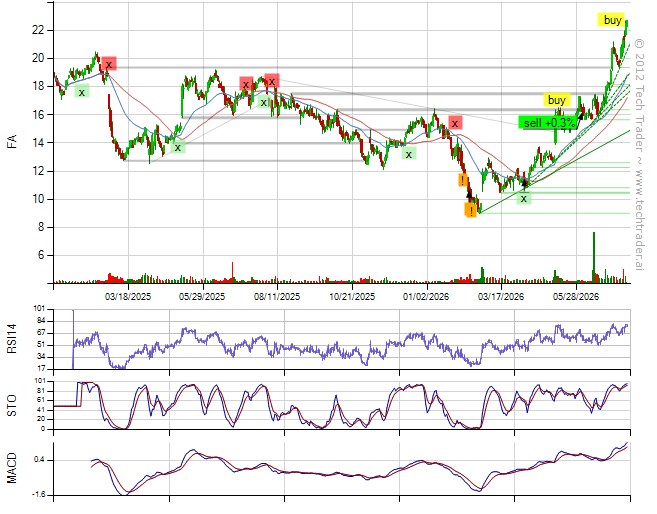
Task: Click the green x marker just before 08/11/2025
Action: (264, 102)
